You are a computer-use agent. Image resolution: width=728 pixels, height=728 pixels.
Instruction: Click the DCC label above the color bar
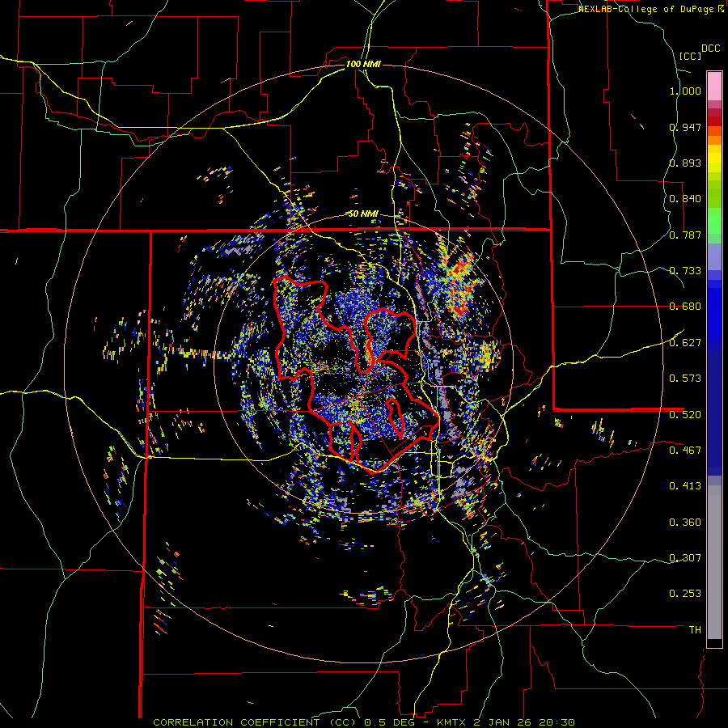(711, 49)
